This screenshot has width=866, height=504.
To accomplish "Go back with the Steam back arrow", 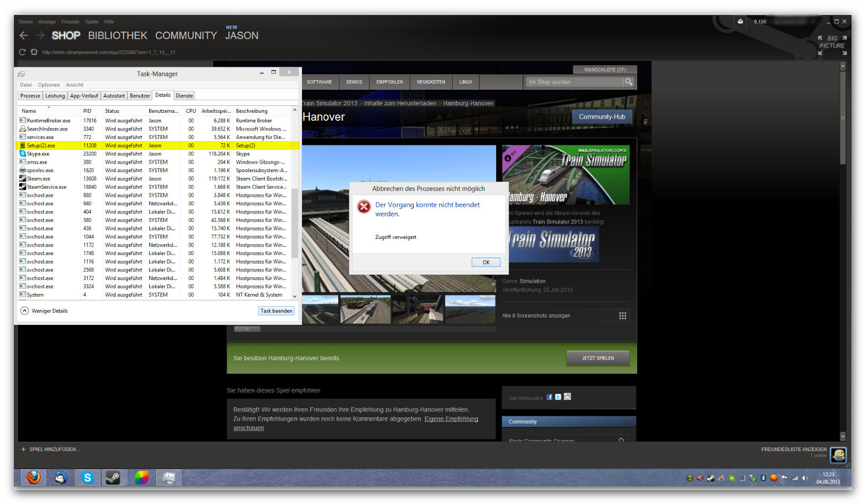I will click(x=24, y=35).
